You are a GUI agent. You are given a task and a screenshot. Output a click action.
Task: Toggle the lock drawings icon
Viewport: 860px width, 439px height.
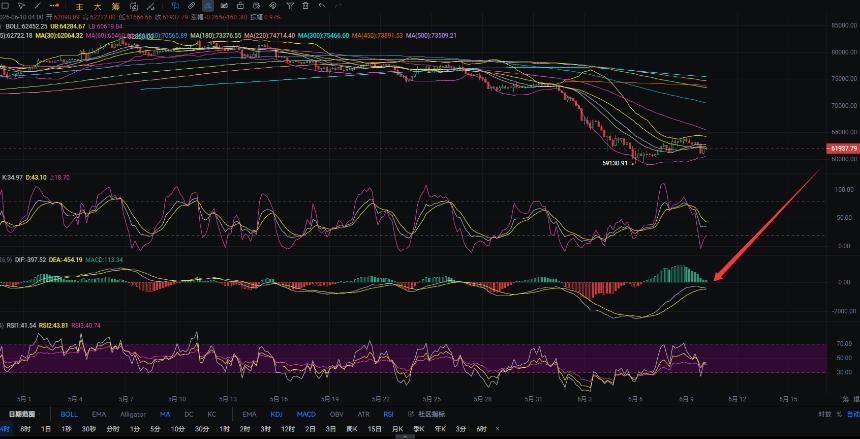[240, 6]
